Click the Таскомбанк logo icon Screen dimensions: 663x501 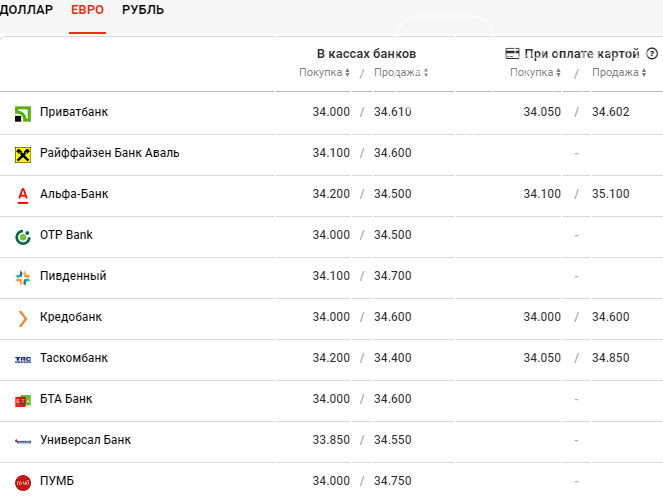[23, 359]
